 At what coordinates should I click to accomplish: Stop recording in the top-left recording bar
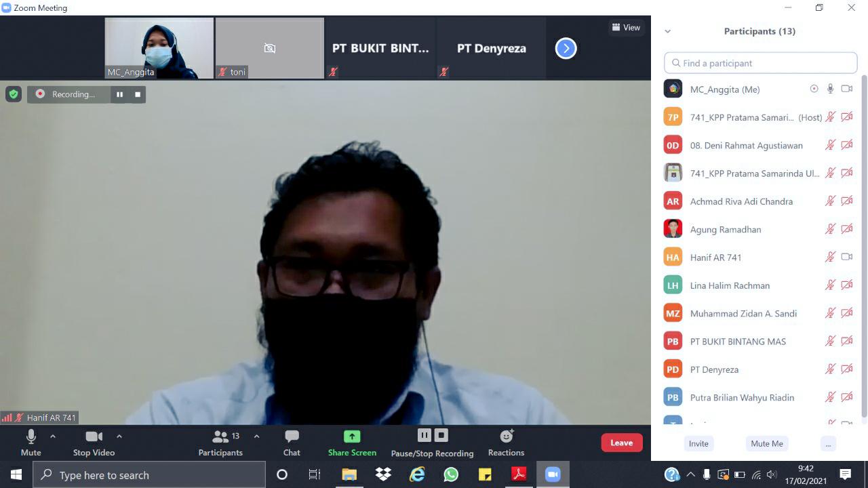click(x=138, y=94)
